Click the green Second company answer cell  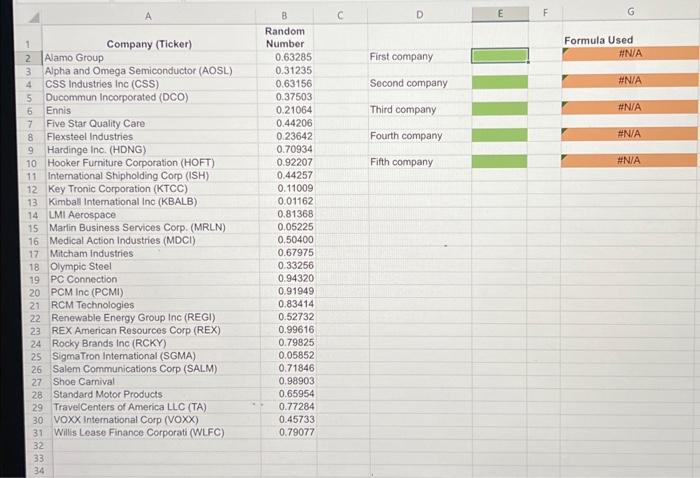click(500, 82)
